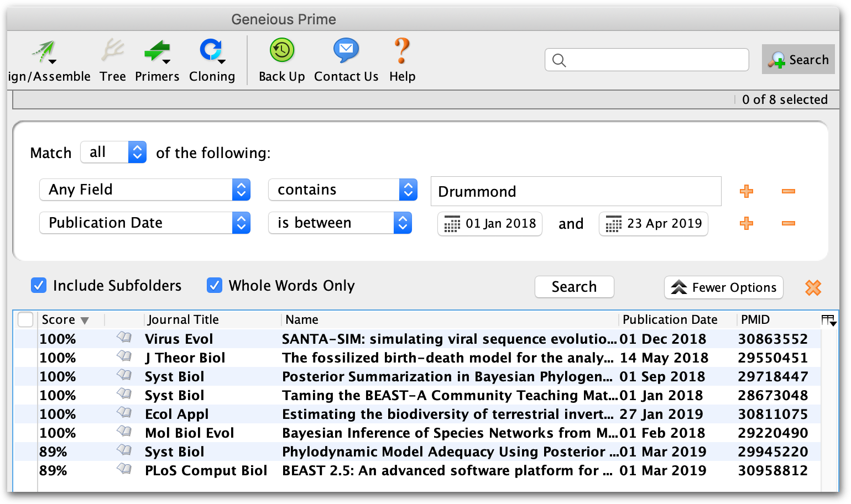Open the 01 Jan 2018 date picker
The image size is (851, 504).
tap(490, 224)
